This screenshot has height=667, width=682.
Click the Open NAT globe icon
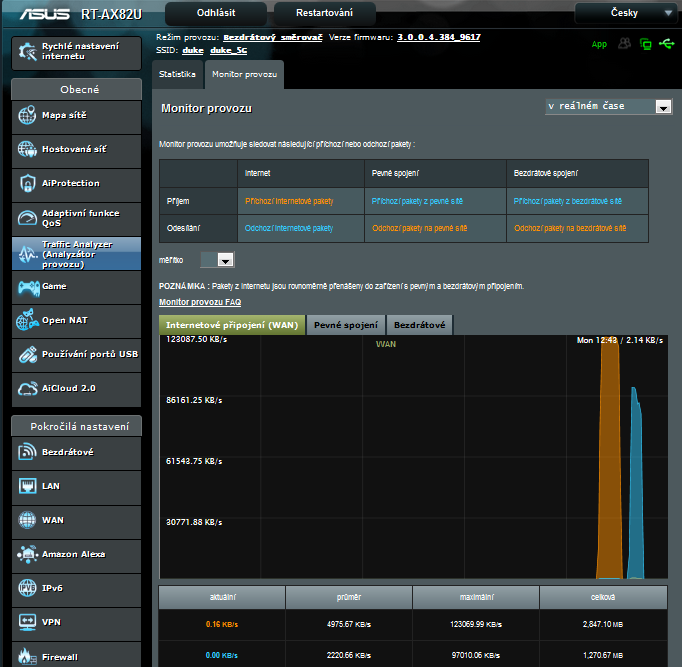pyautogui.click(x=27, y=321)
